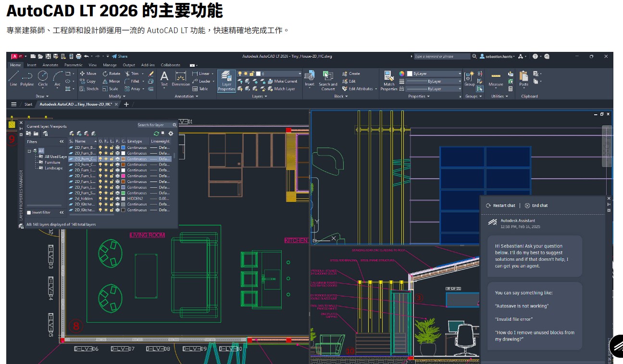Screen dimensions: 623x364
Task: Open layer panel settings gear
Action: 171,133
